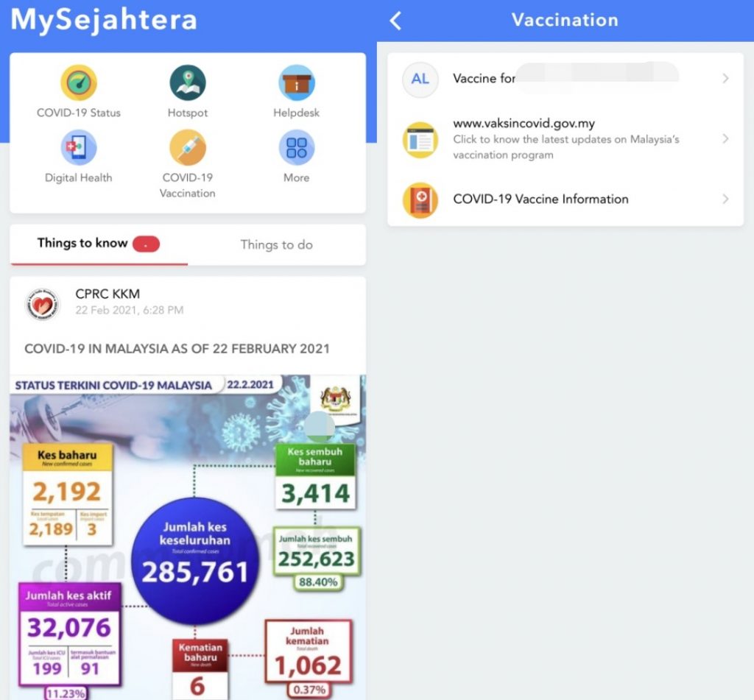Open the COVID-19 Status gauge icon
Viewport: 754px width, 700px height.
pyautogui.click(x=79, y=82)
